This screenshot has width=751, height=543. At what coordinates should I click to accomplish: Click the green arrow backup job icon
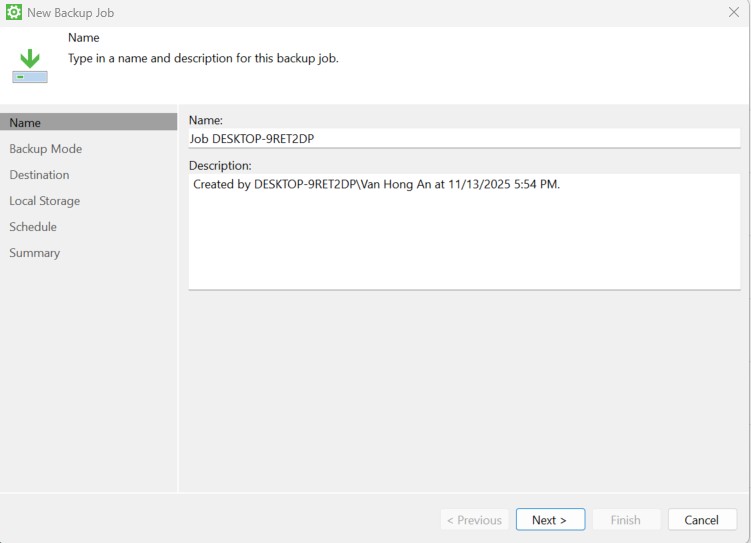30,66
